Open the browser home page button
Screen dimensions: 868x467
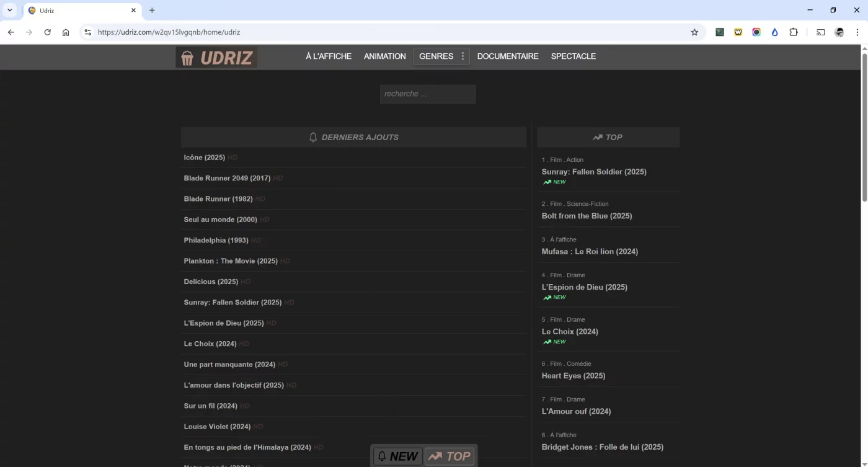[66, 32]
